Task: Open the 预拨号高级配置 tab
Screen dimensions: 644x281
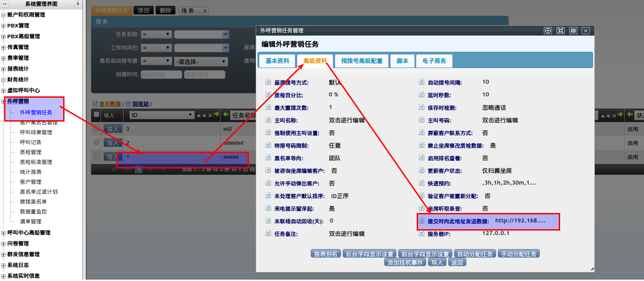Action: click(362, 61)
